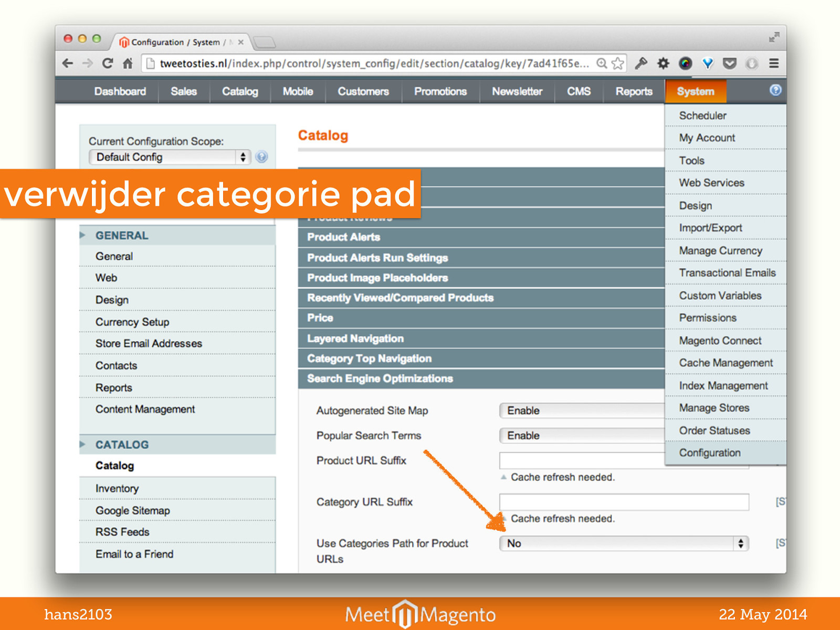
Task: Open the Web settings link in sidebar
Action: [177, 278]
